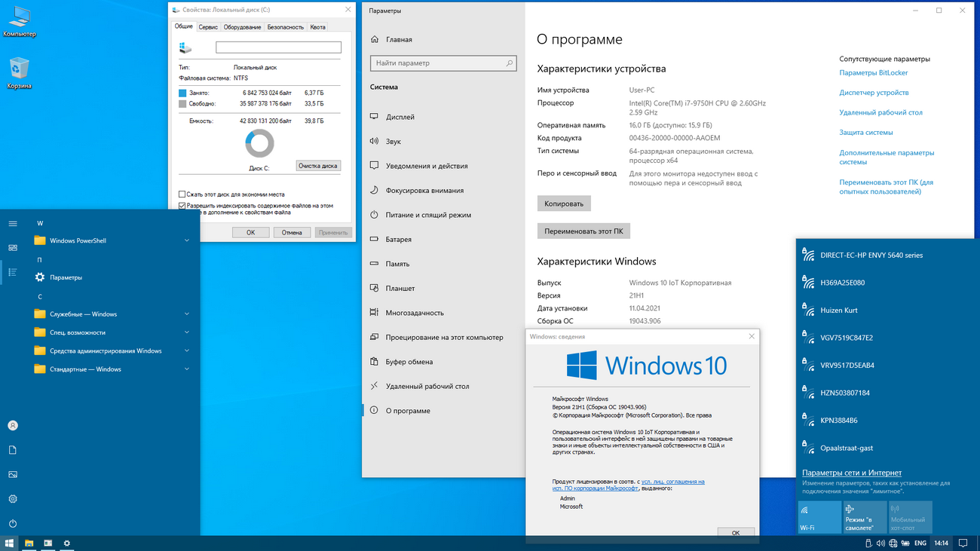Screen dimensions: 980x551
Task: Click the 14:14 taskbar clock
Action: click(x=941, y=543)
